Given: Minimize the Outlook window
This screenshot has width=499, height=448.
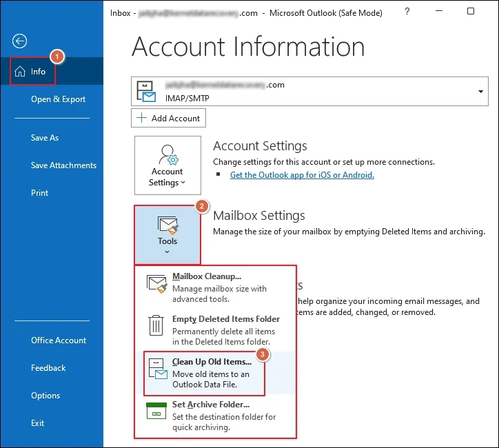Looking at the screenshot, I should pos(439,11).
